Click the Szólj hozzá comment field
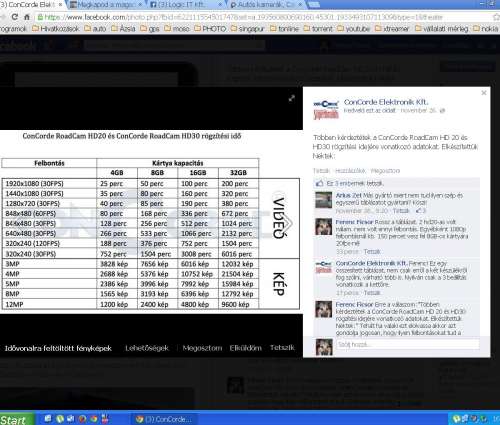Viewport: 500px width, 425px height. coord(408,344)
